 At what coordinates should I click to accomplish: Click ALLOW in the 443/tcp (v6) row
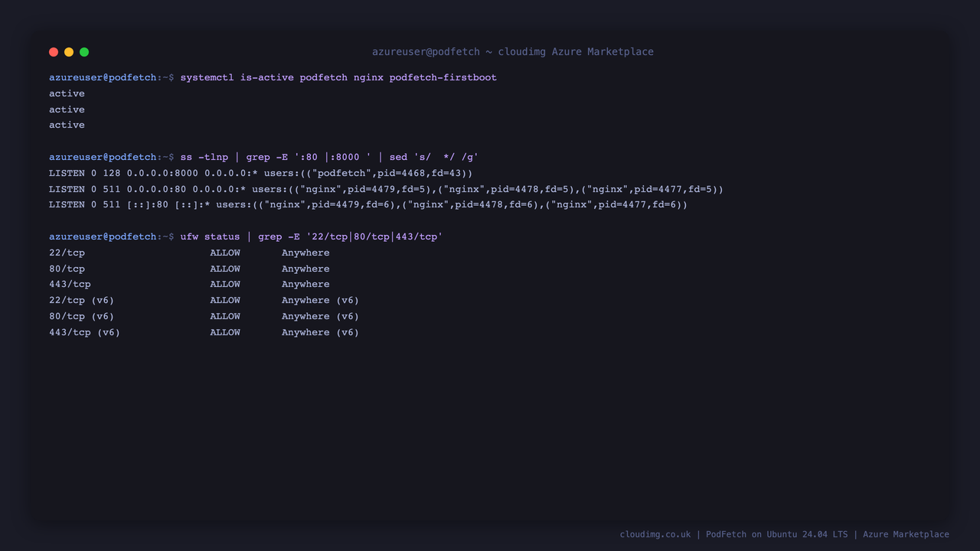point(225,332)
